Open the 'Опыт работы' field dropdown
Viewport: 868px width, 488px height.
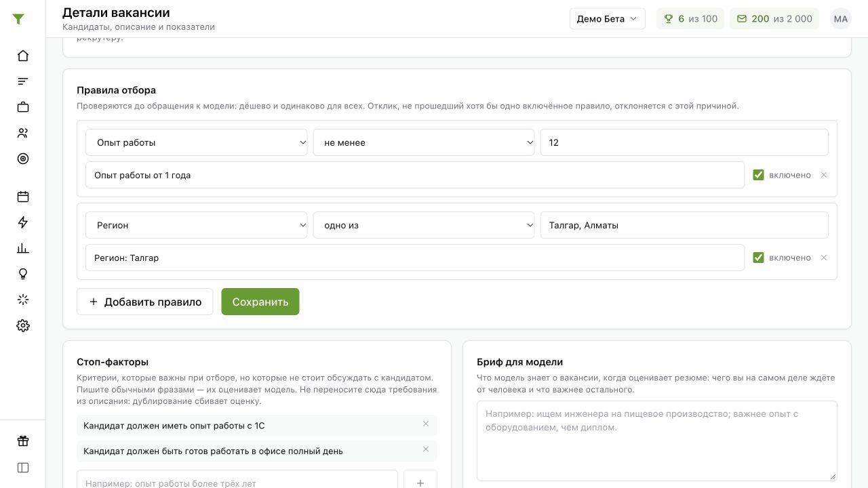tap(197, 142)
